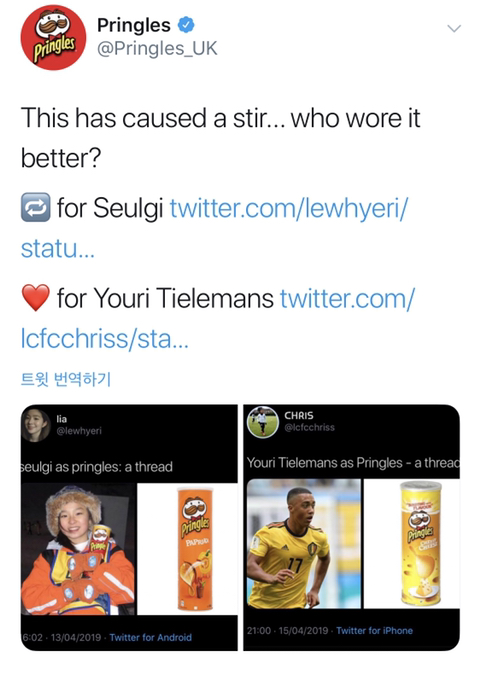Click the retweet emoji icon
The width and height of the screenshot is (480, 674).
click(x=36, y=207)
